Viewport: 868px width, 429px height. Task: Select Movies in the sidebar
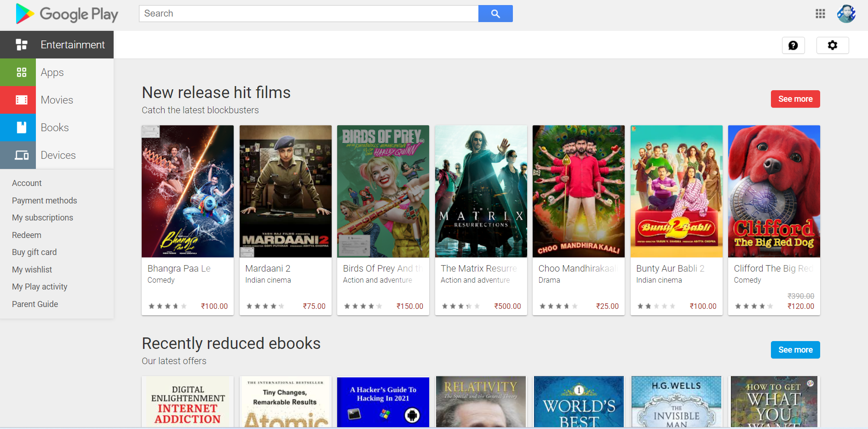(57, 100)
